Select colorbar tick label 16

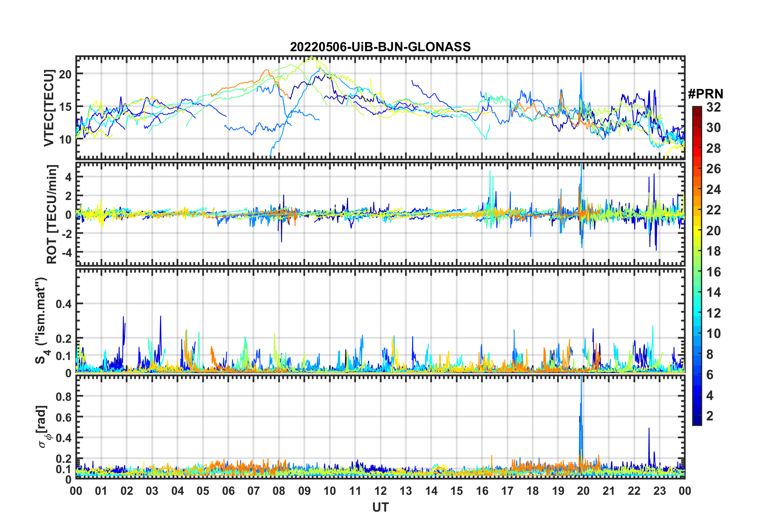713,272
